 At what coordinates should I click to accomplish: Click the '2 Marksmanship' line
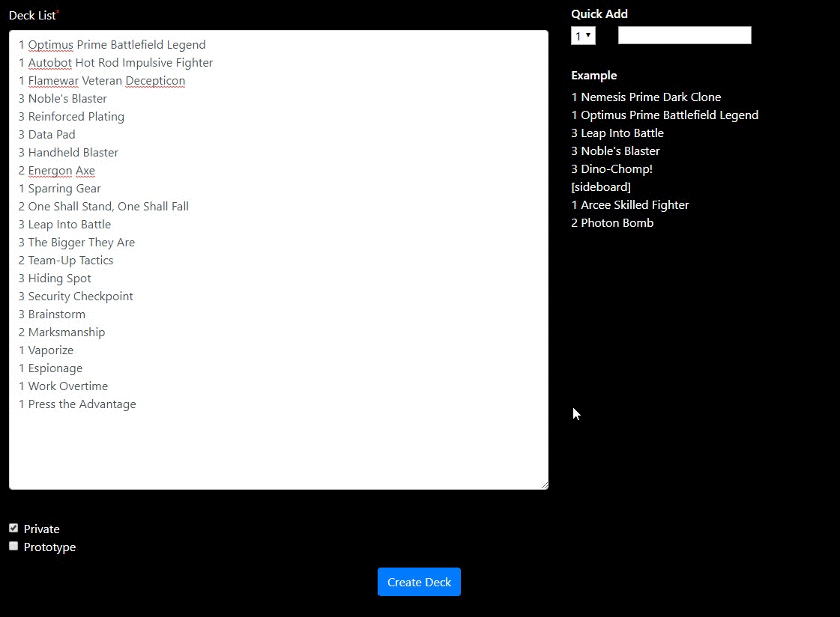[61, 332]
